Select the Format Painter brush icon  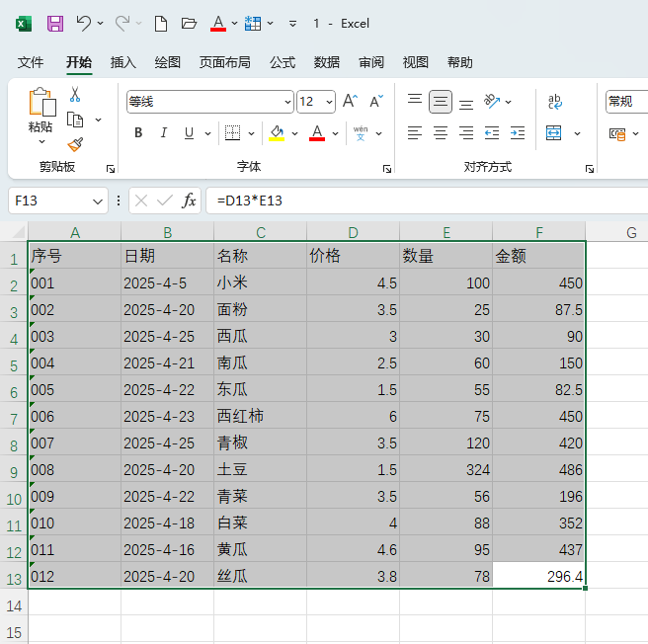(75, 145)
